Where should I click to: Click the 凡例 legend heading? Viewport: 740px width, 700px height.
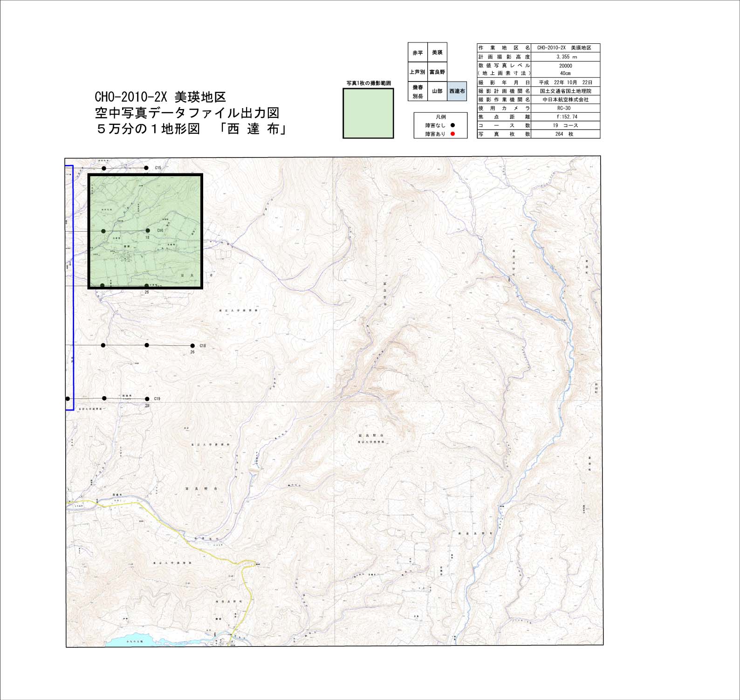440,117
